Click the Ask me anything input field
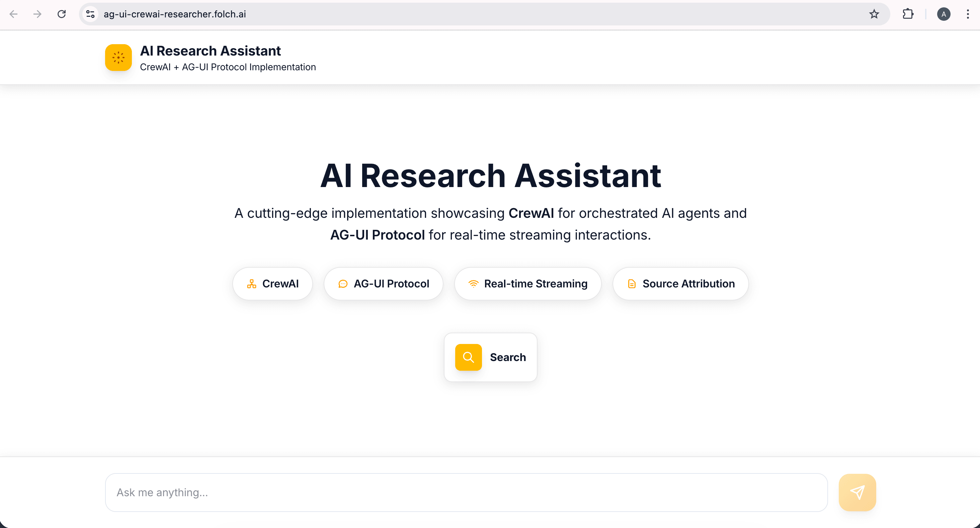This screenshot has width=980, height=528. [x=457, y=492]
